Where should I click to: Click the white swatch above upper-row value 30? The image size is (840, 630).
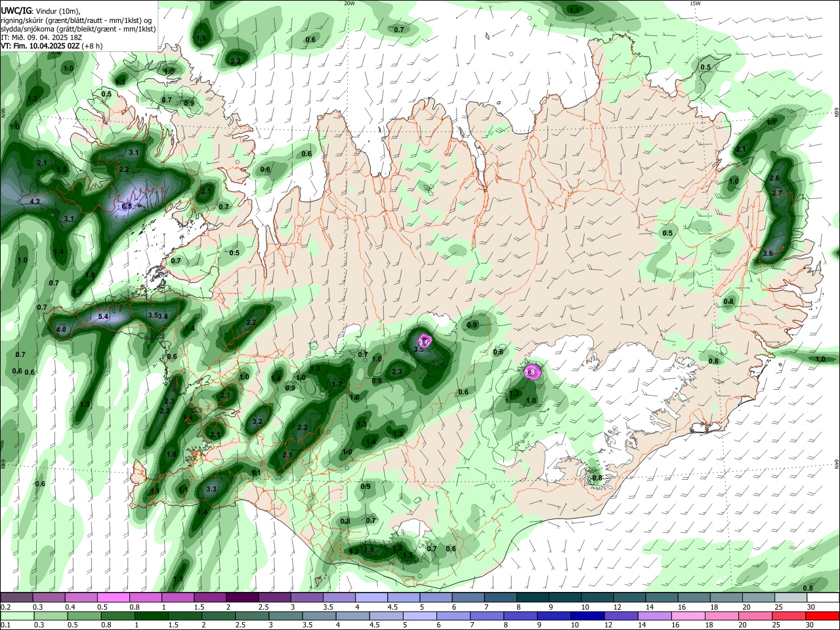824,597
